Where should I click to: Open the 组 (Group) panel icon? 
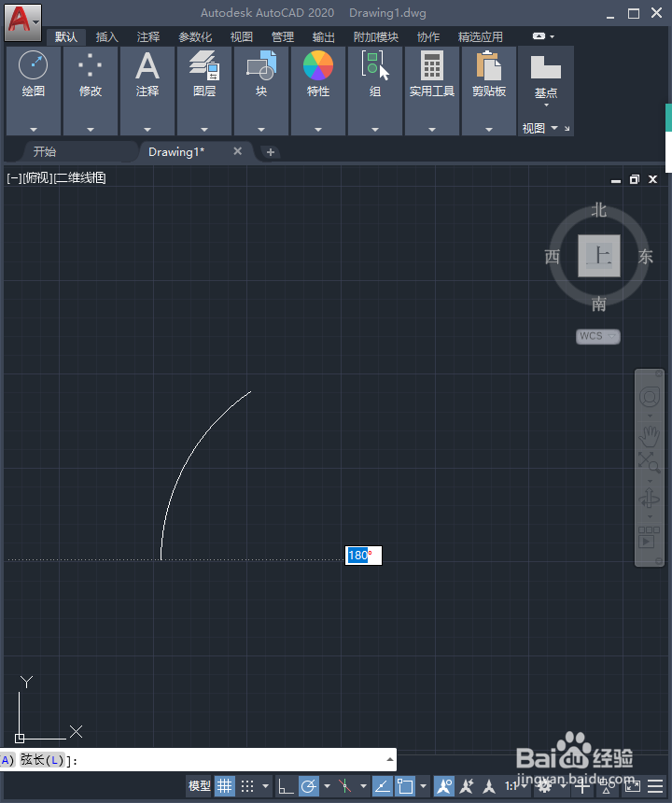coord(375,65)
